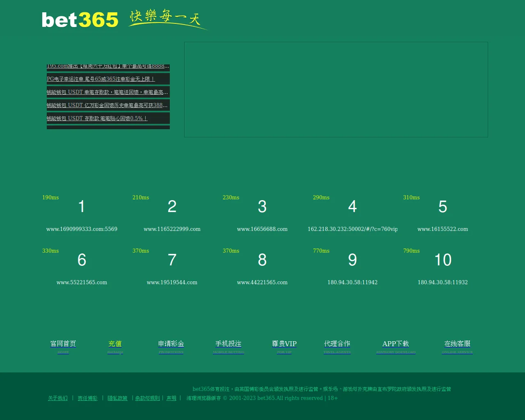Go to 申请彩金 PROMOTIONS
The height and width of the screenshot is (420, 525).
coord(171,347)
